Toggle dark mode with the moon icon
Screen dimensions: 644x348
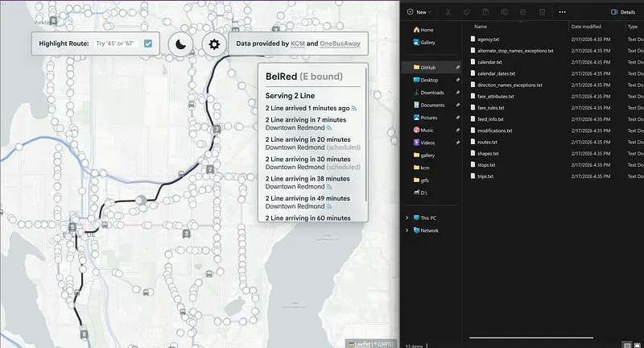coord(182,43)
